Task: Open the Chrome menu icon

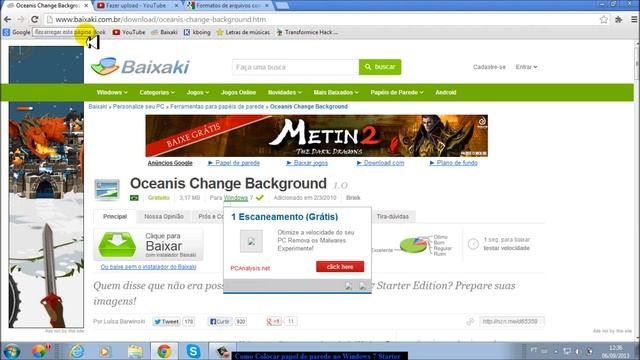Action: (634, 19)
